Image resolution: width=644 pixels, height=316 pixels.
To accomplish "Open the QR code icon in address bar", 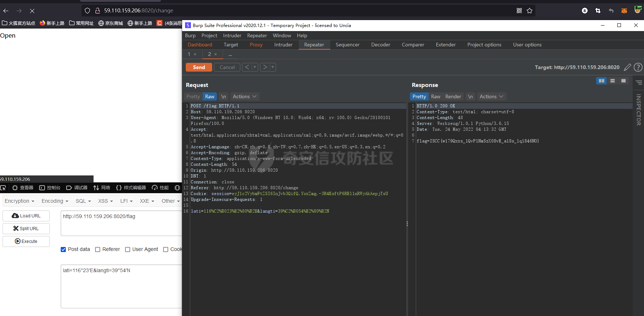I will [x=519, y=11].
